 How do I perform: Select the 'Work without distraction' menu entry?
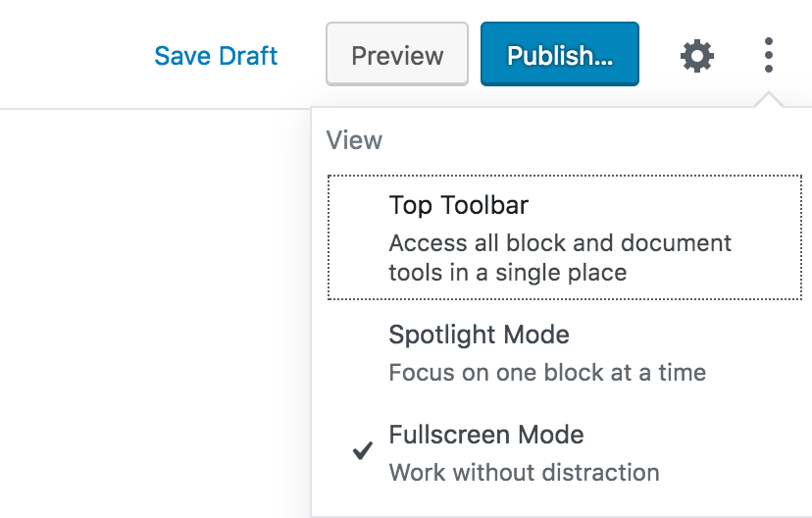coord(524,473)
